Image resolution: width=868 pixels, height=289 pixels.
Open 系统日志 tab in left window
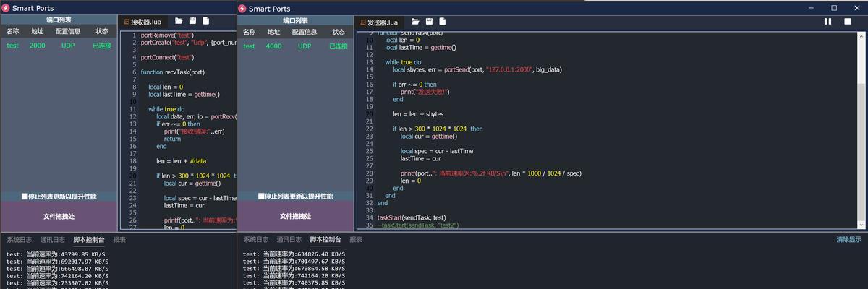tap(19, 239)
